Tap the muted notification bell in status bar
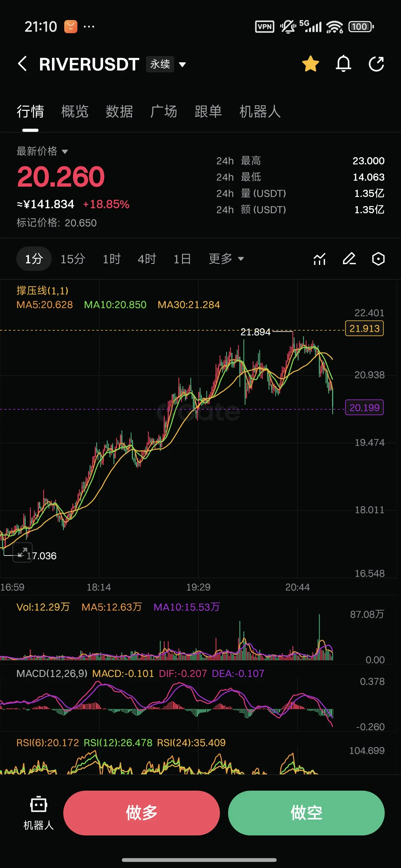The width and height of the screenshot is (401, 868). (x=288, y=27)
